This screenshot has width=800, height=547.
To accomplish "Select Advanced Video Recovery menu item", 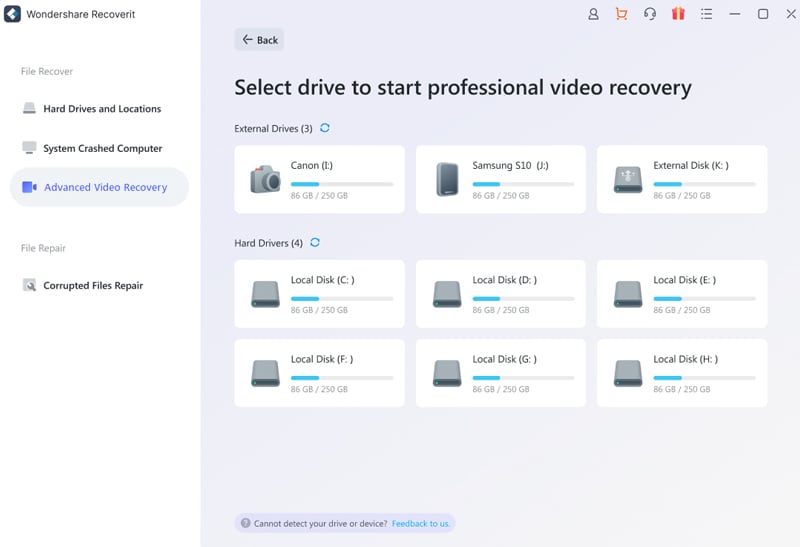I will pyautogui.click(x=99, y=187).
